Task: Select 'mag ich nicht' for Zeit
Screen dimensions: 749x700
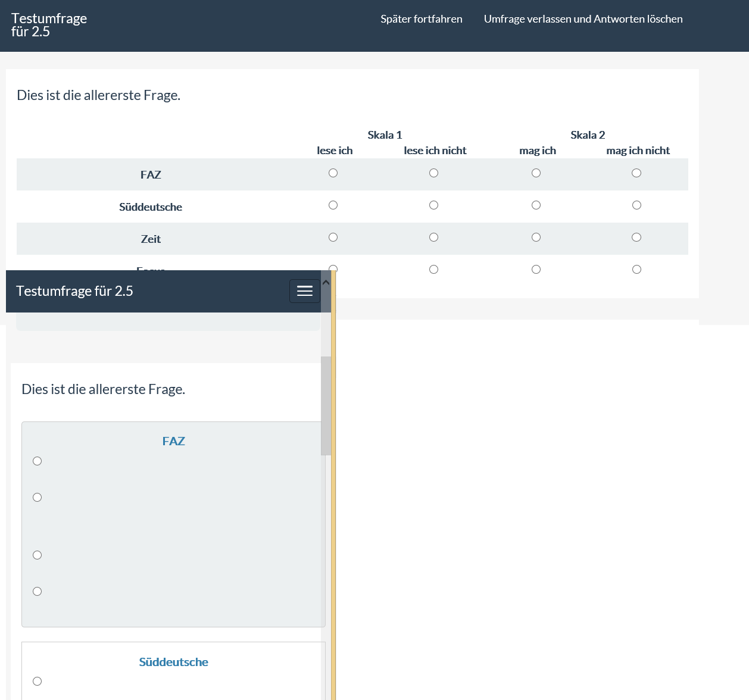Action: tap(636, 237)
